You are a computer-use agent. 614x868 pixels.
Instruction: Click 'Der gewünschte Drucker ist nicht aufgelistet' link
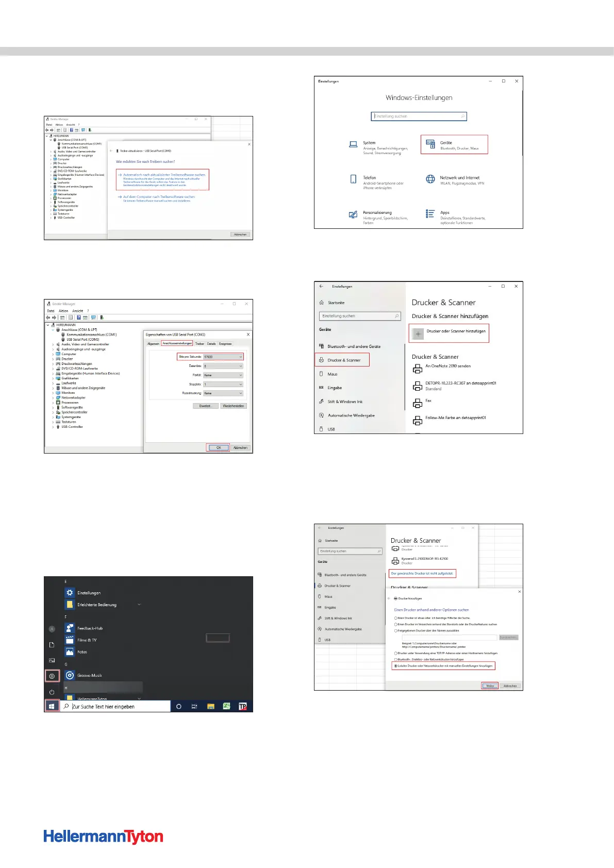click(x=422, y=573)
